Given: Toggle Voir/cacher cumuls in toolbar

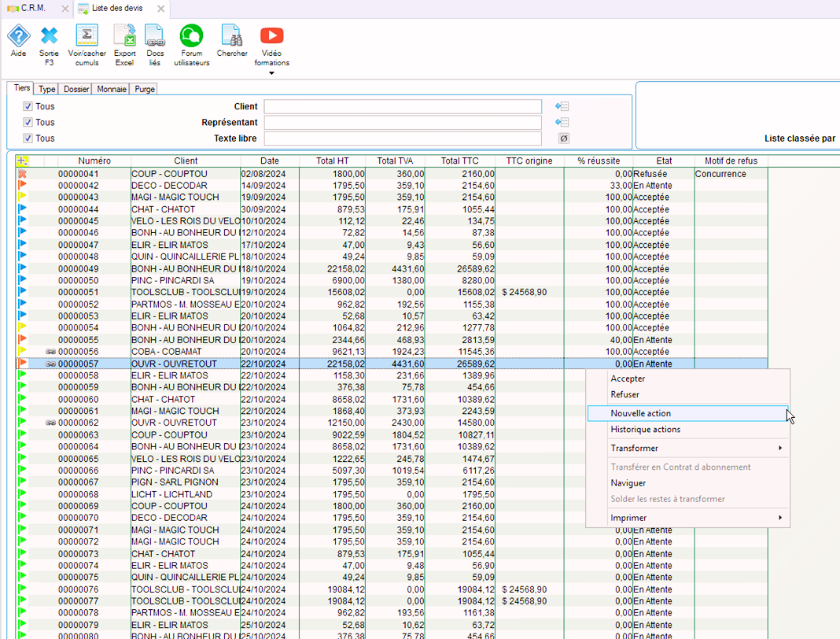Looking at the screenshot, I should coord(87,36).
